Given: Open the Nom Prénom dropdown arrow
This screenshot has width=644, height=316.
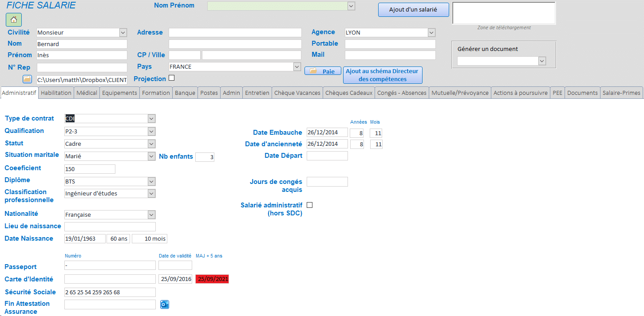Looking at the screenshot, I should (351, 6).
